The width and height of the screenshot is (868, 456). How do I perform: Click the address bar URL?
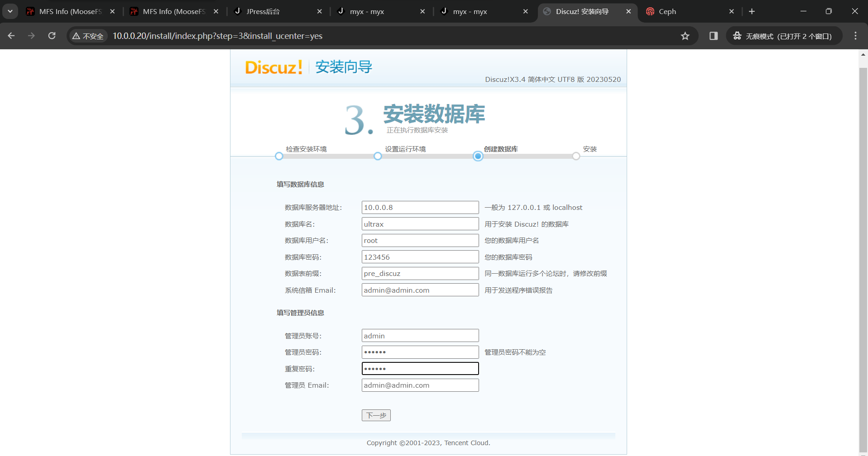point(217,36)
